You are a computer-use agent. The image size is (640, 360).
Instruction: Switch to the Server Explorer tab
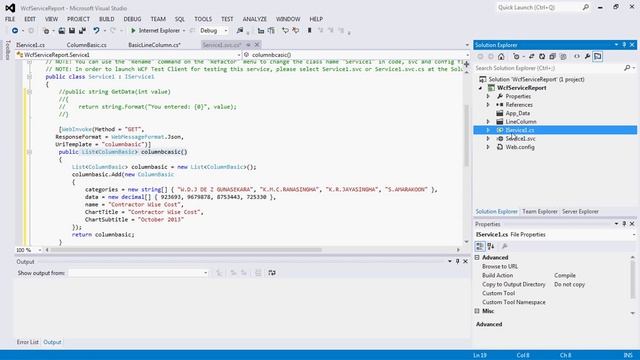pyautogui.click(x=580, y=212)
